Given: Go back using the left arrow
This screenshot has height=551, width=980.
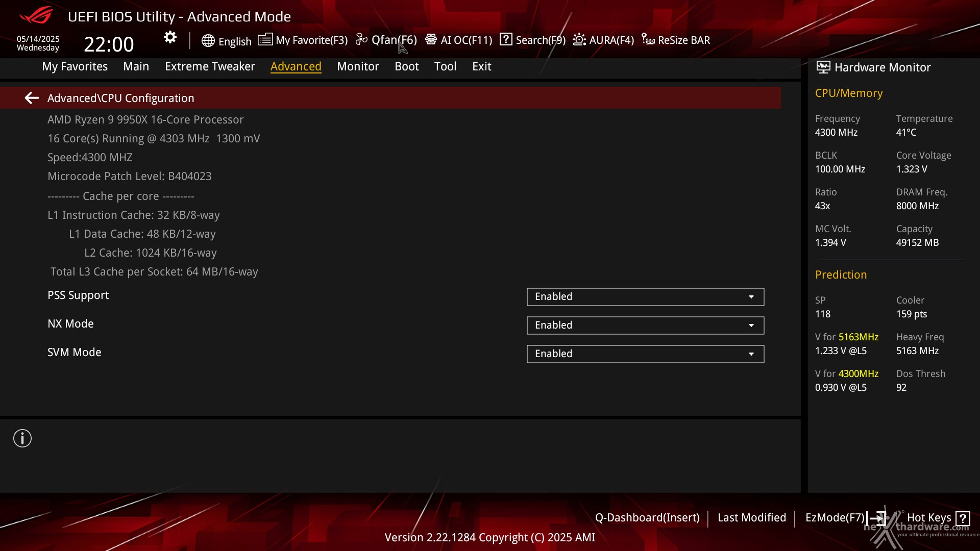Looking at the screenshot, I should tap(32, 98).
